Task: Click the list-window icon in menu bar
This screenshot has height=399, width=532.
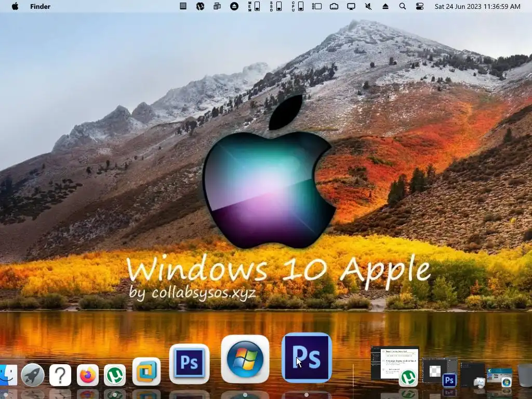Action: click(317, 6)
